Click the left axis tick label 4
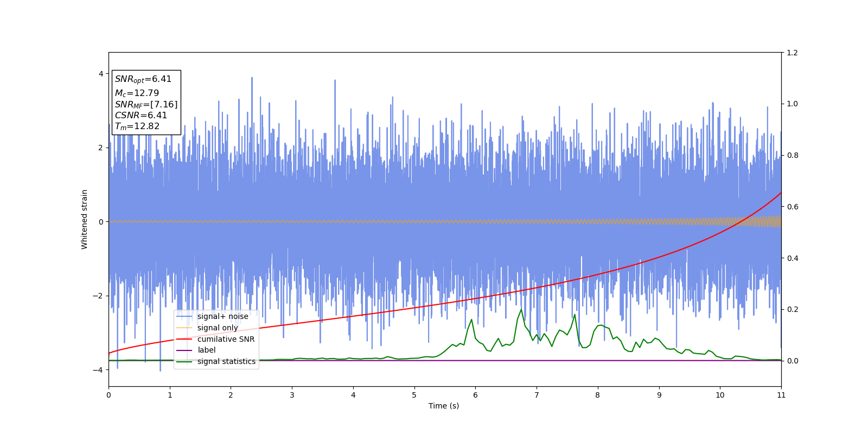This screenshot has width=868, height=434. click(x=101, y=74)
